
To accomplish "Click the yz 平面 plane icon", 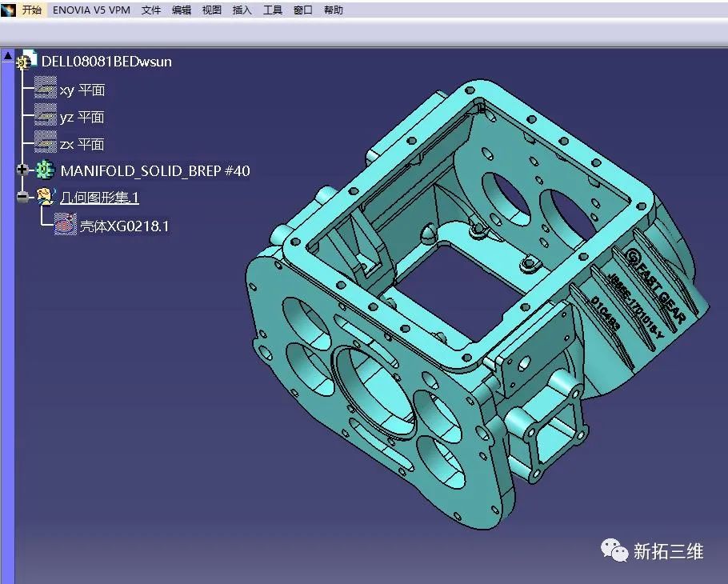I will coord(46,114).
